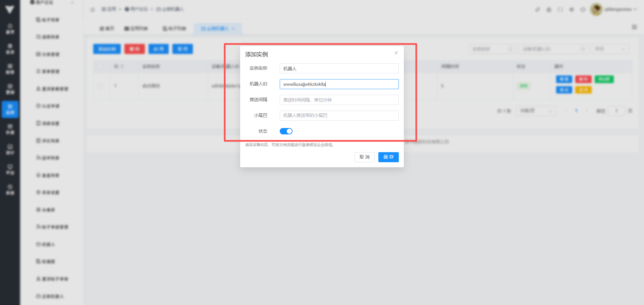
Task: Click the menu fold icon left of the breadcrumb
Action: point(93,9)
